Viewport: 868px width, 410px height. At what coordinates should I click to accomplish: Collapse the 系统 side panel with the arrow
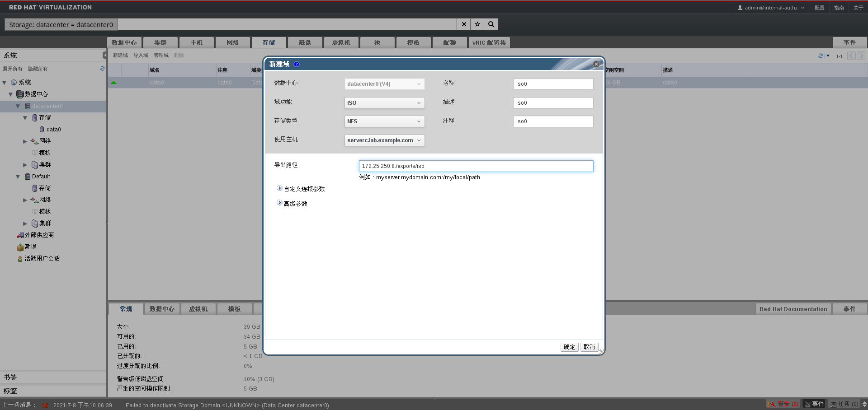(x=105, y=55)
